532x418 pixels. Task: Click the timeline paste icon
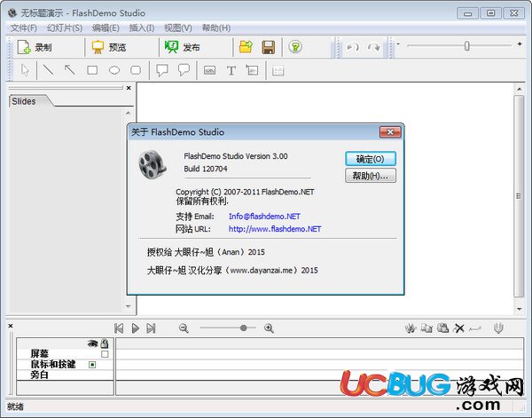[x=442, y=327]
